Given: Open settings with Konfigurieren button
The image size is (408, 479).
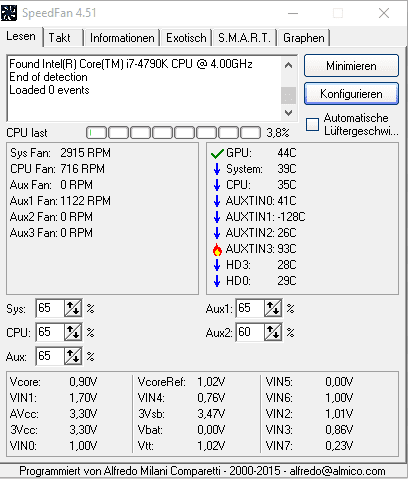Looking at the screenshot, I should pyautogui.click(x=351, y=94).
